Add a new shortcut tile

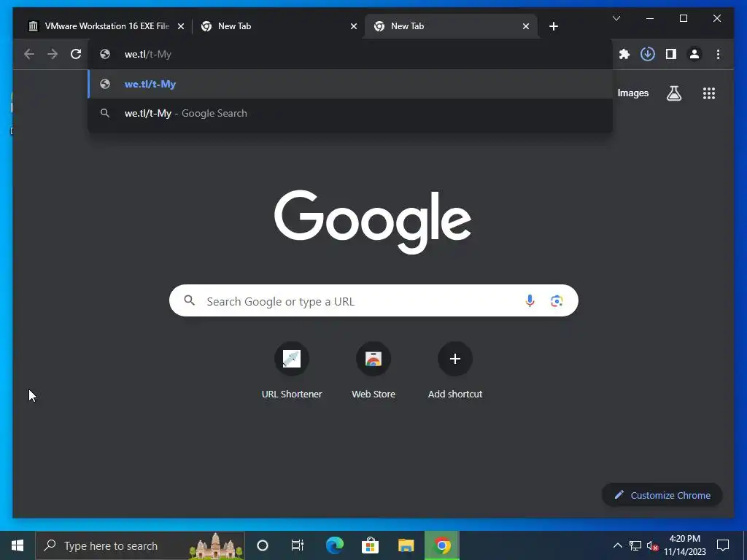click(455, 370)
